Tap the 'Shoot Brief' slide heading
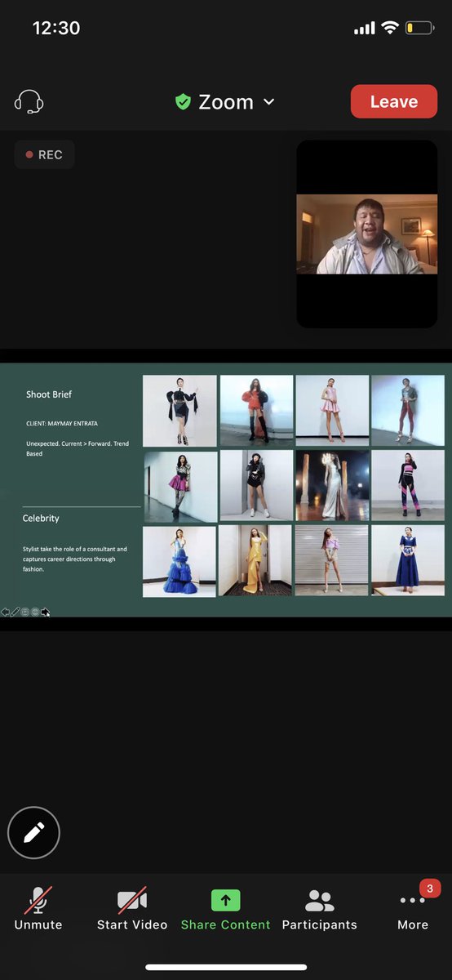This screenshot has width=452, height=980. [49, 394]
